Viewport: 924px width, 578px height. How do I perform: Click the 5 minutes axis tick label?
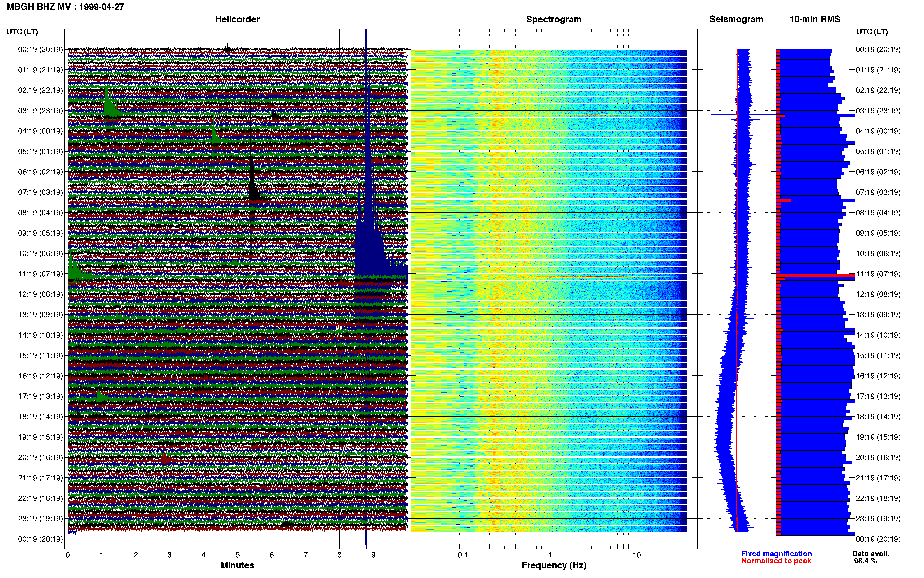pos(238,555)
